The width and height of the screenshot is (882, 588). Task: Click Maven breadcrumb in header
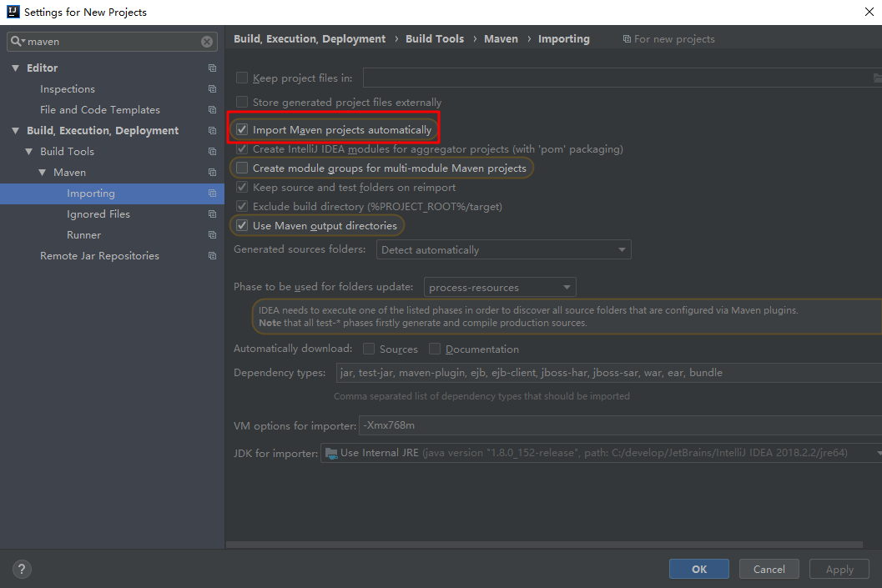(501, 39)
